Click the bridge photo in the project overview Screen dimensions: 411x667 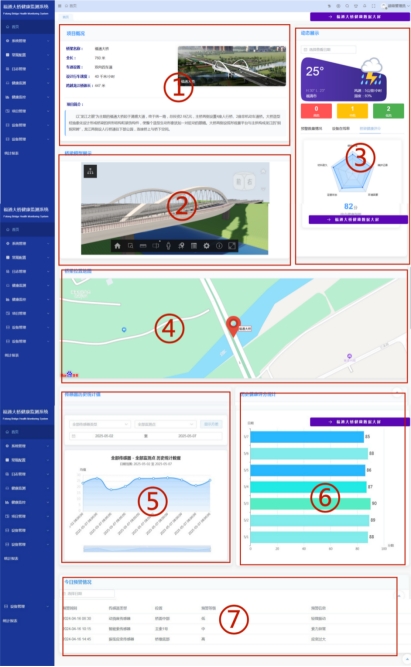click(232, 66)
